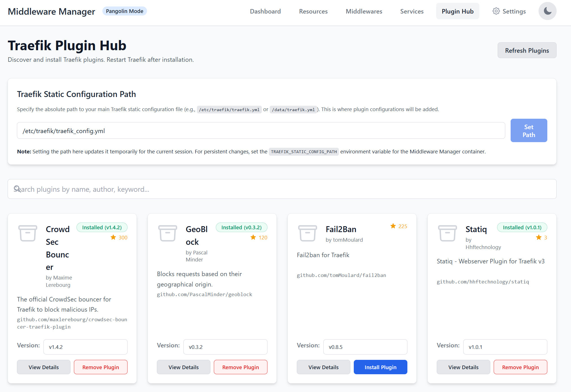The image size is (571, 392).
Task: Click the Set Path button
Action: click(529, 131)
